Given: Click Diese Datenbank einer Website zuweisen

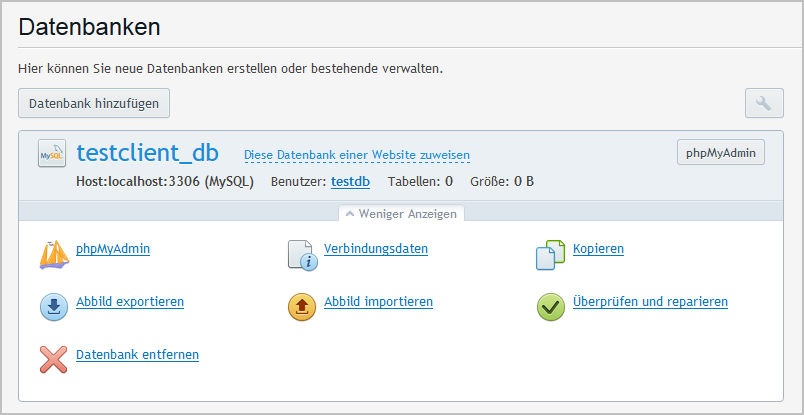Looking at the screenshot, I should (357, 155).
